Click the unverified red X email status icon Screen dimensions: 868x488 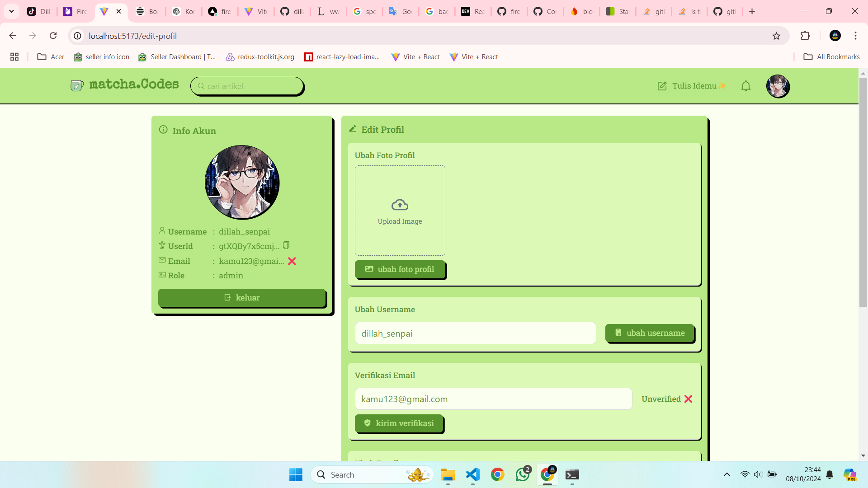689,399
